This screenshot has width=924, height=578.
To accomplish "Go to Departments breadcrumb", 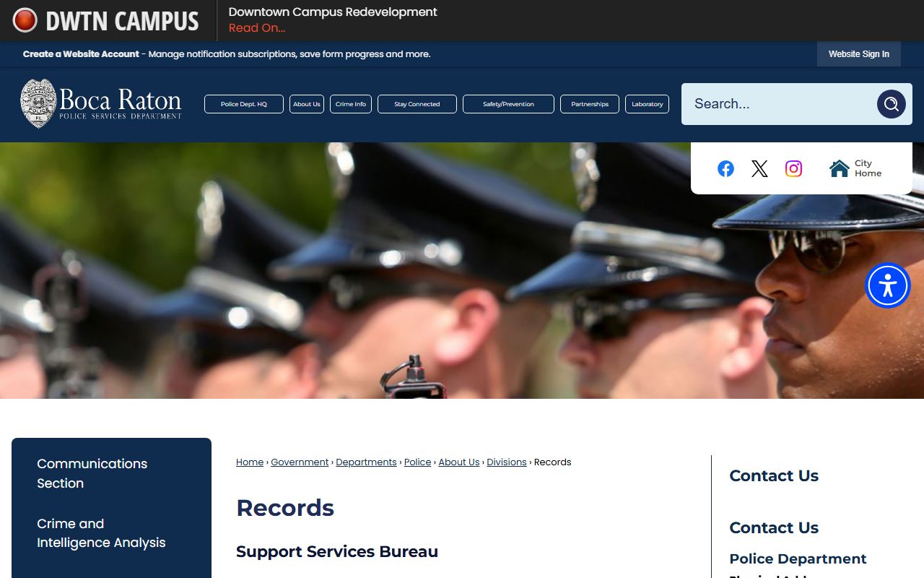I will (366, 462).
